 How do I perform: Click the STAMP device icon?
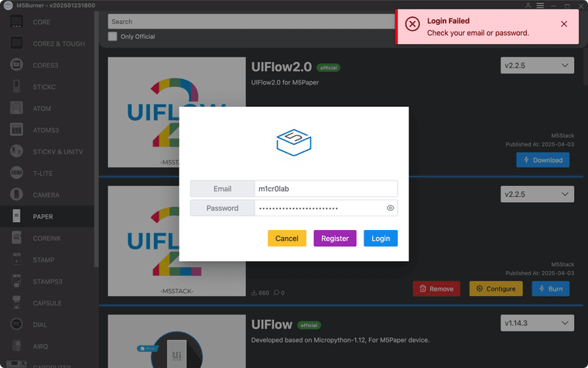pyautogui.click(x=16, y=260)
